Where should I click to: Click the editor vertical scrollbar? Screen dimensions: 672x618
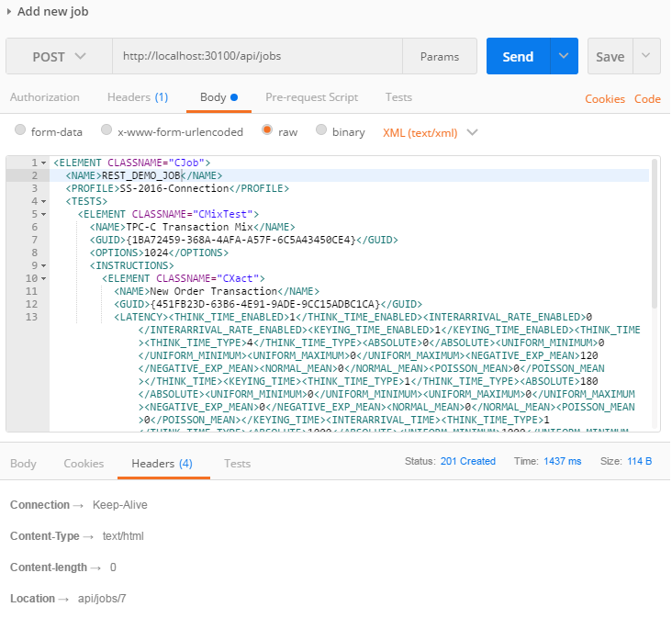(654, 233)
